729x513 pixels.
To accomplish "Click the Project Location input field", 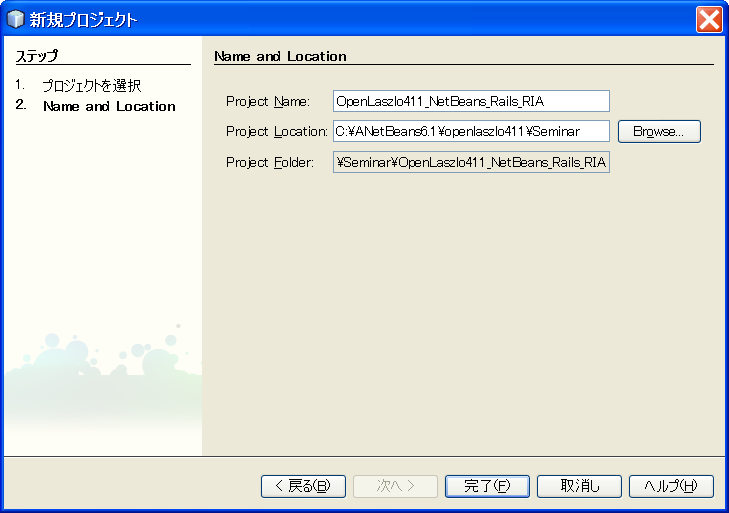I will click(471, 132).
